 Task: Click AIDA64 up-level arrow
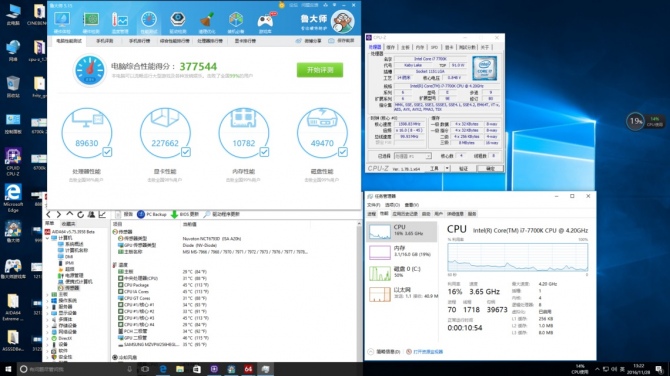click(70, 214)
